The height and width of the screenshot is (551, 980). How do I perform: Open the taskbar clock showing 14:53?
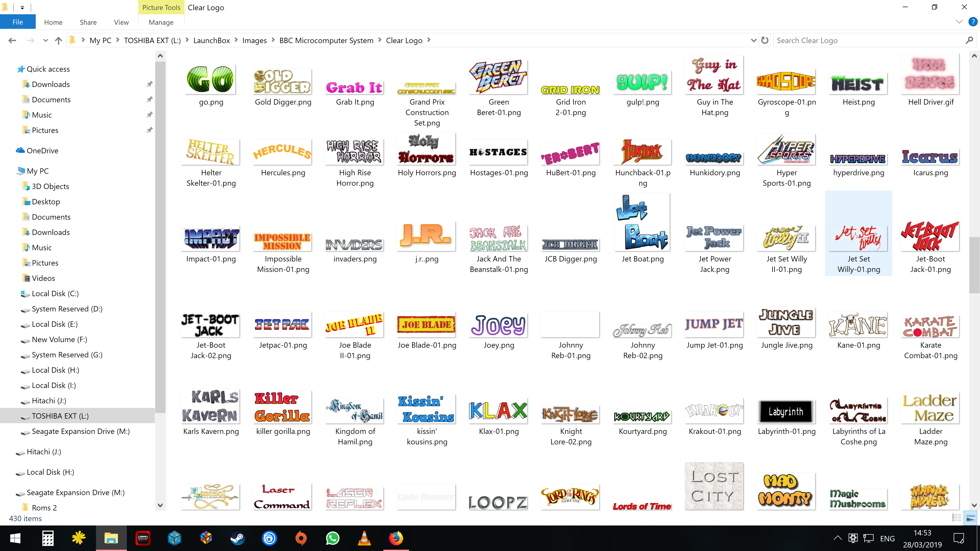click(922, 539)
